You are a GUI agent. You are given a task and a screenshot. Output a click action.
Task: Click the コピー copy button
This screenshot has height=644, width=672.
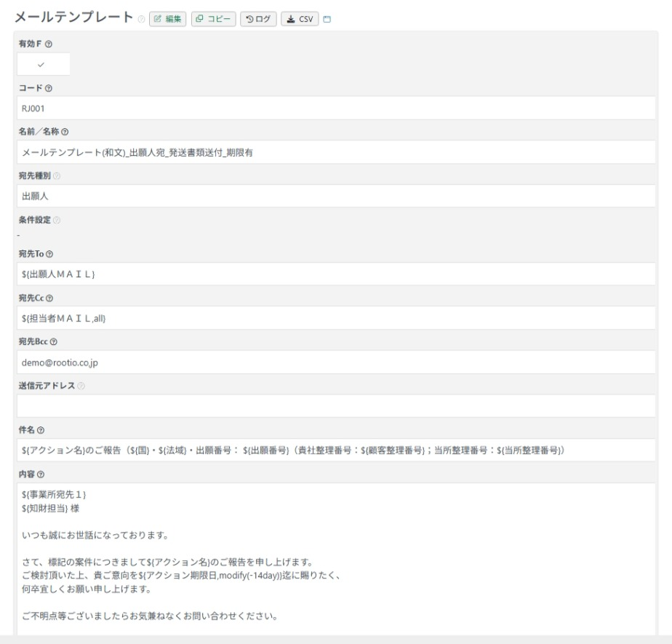(x=214, y=19)
